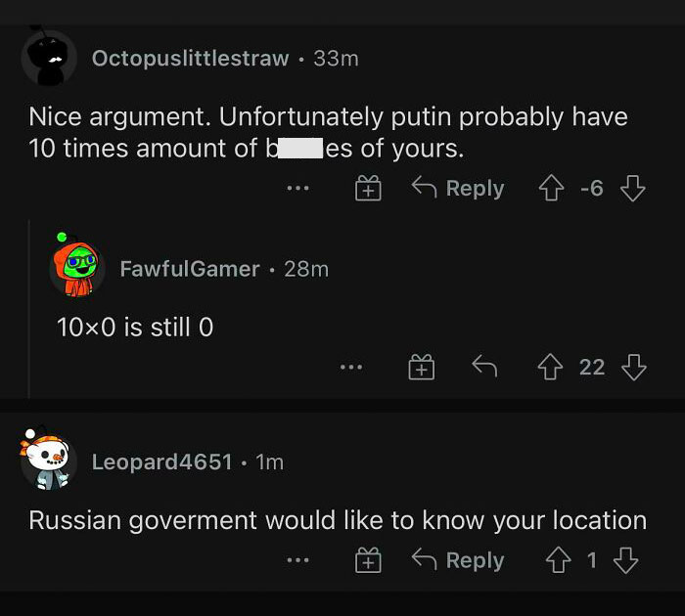The height and width of the screenshot is (616, 685).
Task: Give award to FawfulGamer's reply
Action: click(x=421, y=367)
